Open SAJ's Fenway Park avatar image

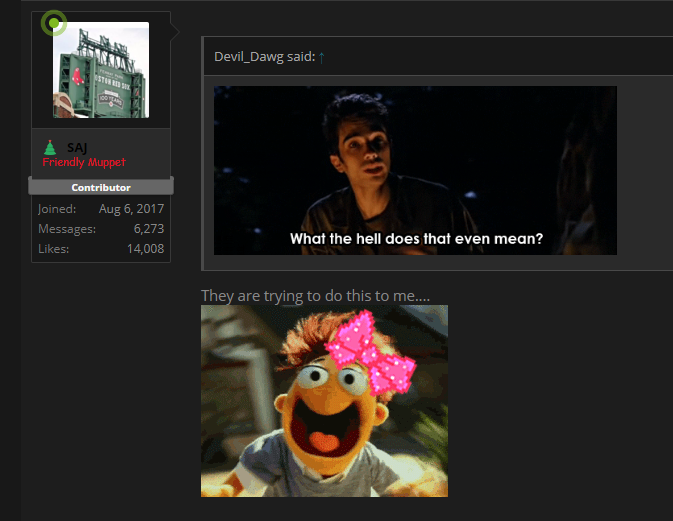pyautogui.click(x=101, y=70)
